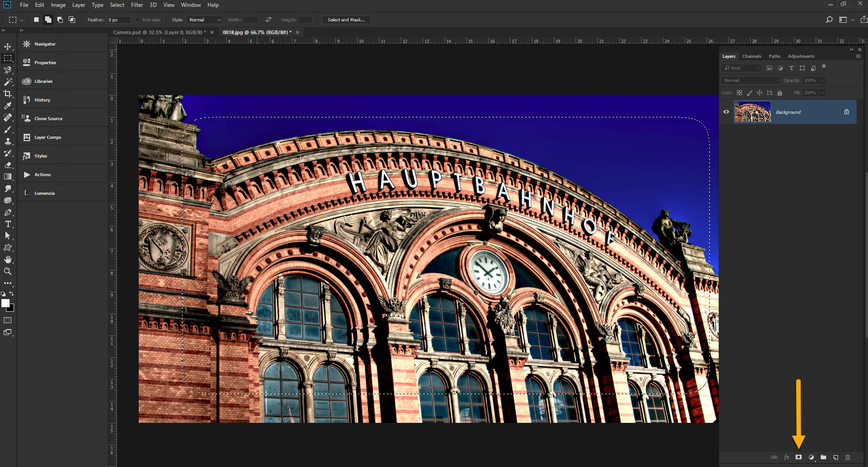The height and width of the screenshot is (467, 868).
Task: Select the Crop tool
Action: (8, 94)
